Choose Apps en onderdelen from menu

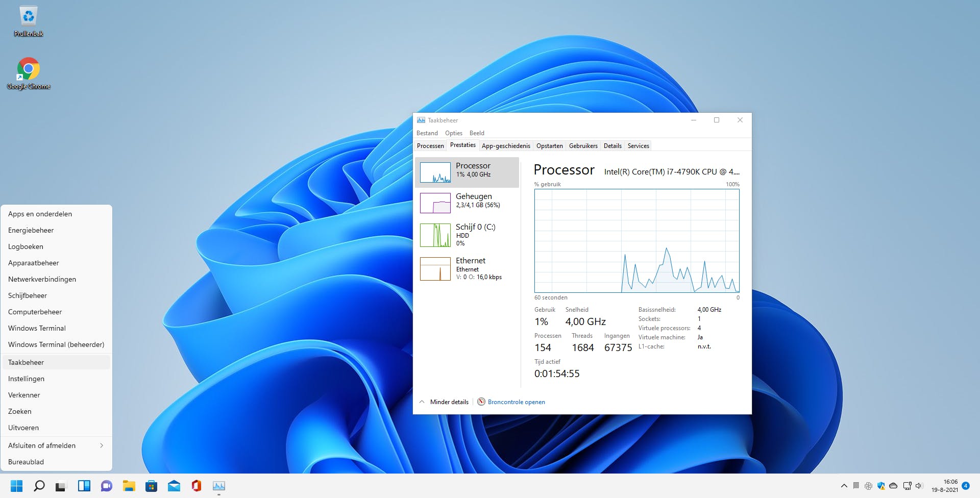coord(56,214)
